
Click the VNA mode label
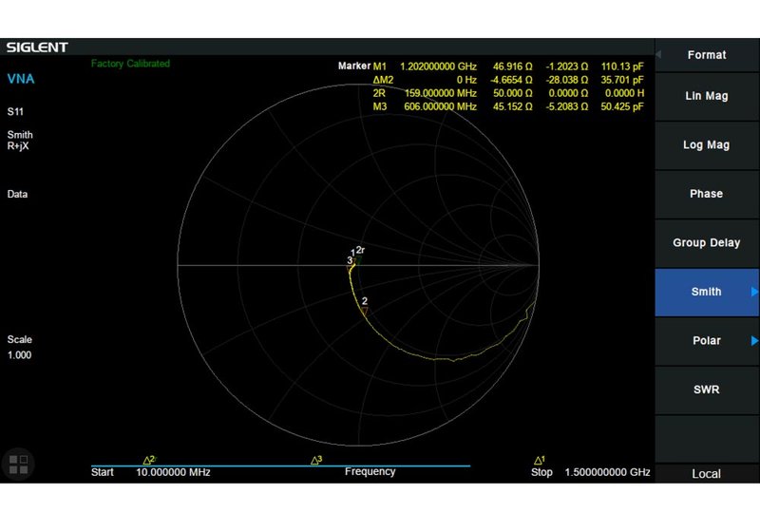21,79
